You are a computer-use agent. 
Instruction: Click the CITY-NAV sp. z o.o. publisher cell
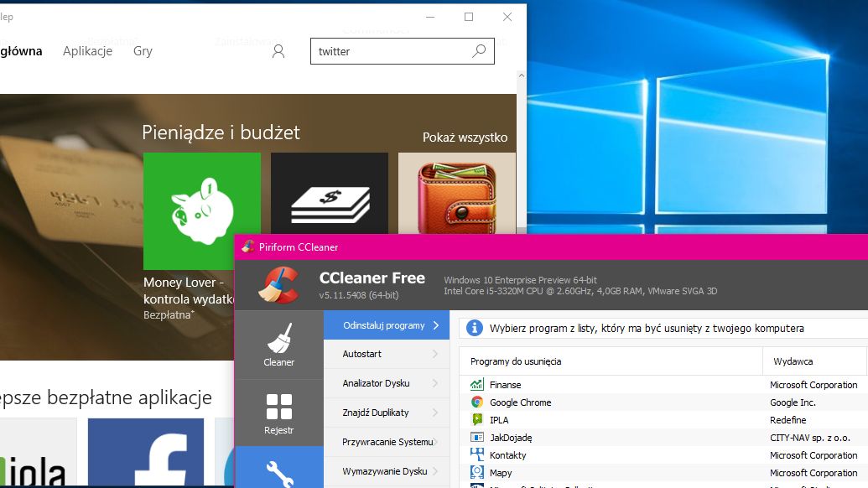pyautogui.click(x=810, y=438)
